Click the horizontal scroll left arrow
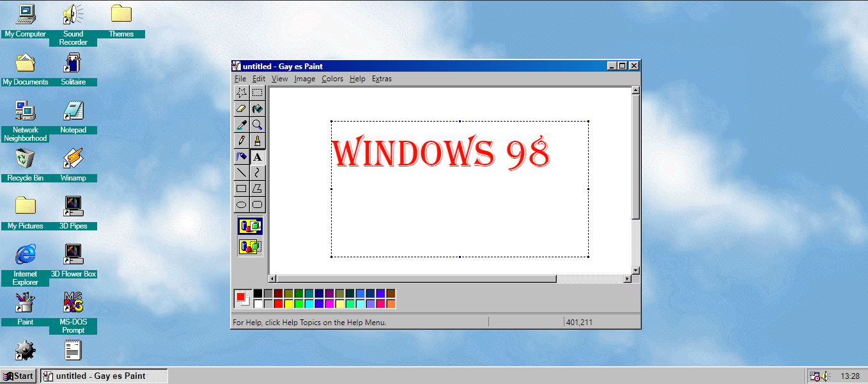Viewport: 868px width, 384px height. [272, 279]
